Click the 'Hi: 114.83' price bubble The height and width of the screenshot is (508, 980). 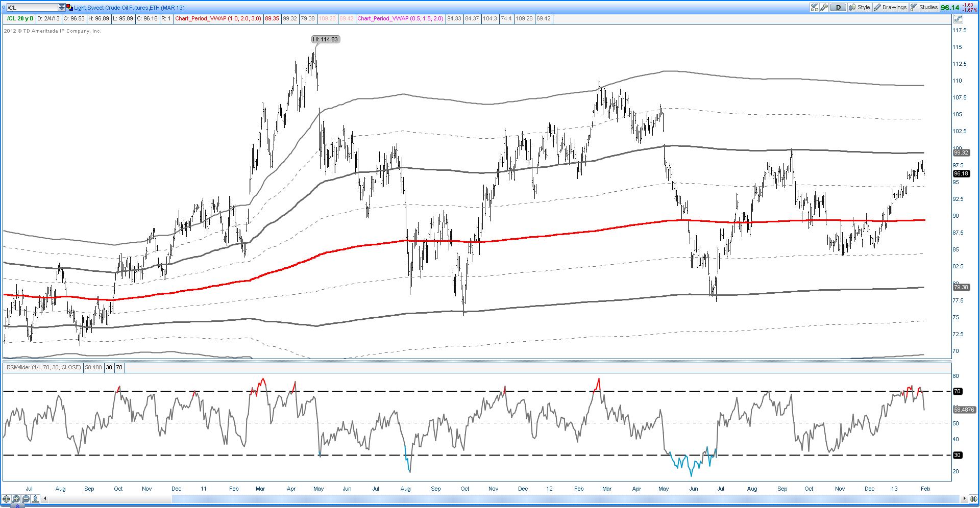point(325,39)
